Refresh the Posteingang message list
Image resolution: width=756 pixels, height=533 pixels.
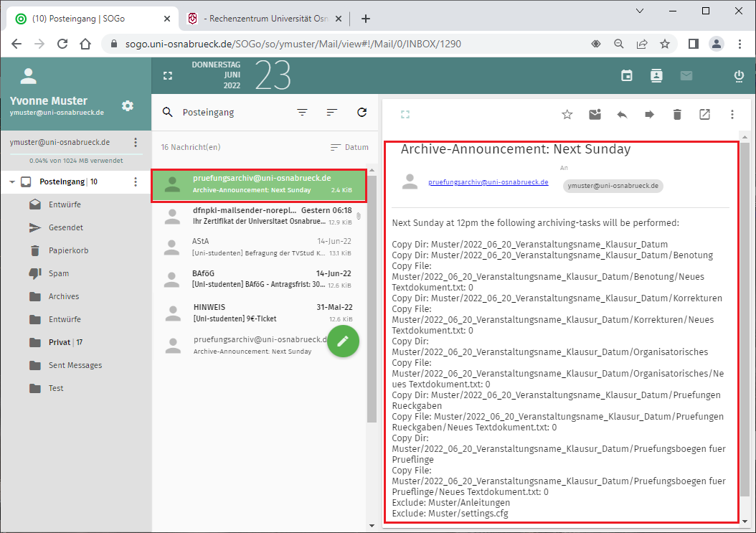tap(362, 113)
